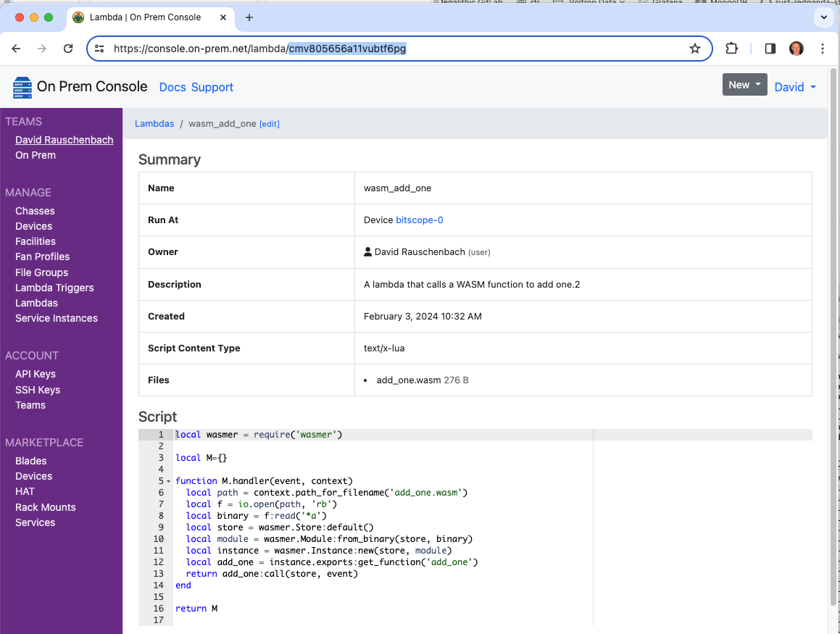
Task: Open Chrome three-dot menu
Action: [823, 49]
